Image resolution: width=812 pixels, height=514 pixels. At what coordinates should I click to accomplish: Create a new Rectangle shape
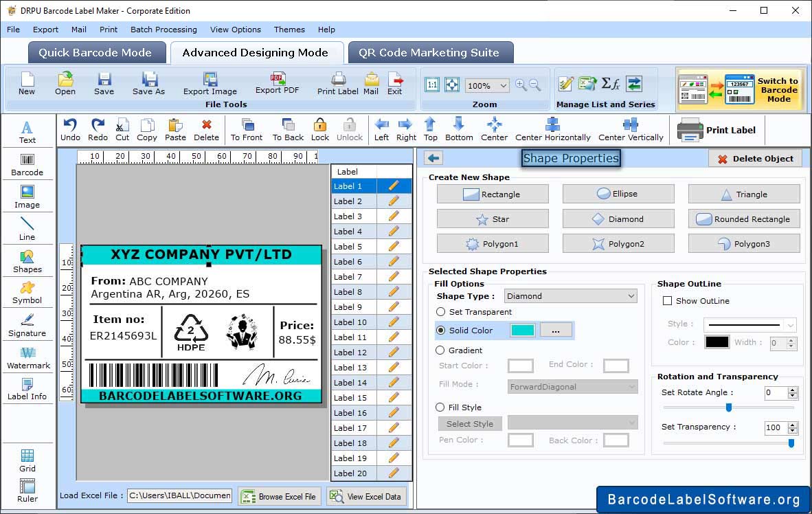(x=493, y=194)
